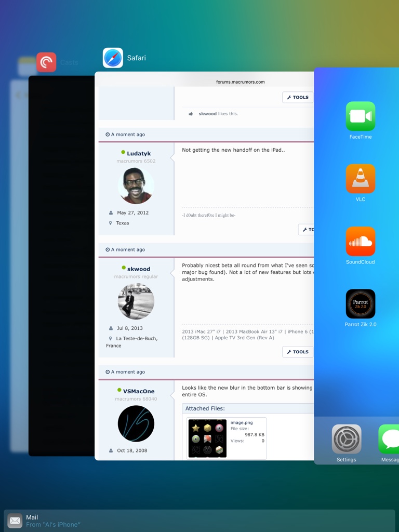The height and width of the screenshot is (532, 399).
Task: Click 'Not getting the new handoff on the iPad..' text
Action: click(x=233, y=150)
